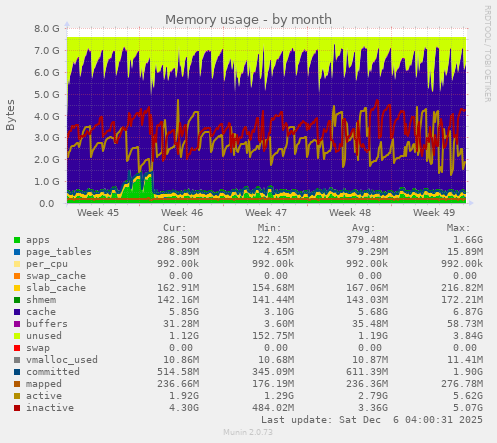
Task: Click the shmem dark green legend swatch
Action: 17,300
